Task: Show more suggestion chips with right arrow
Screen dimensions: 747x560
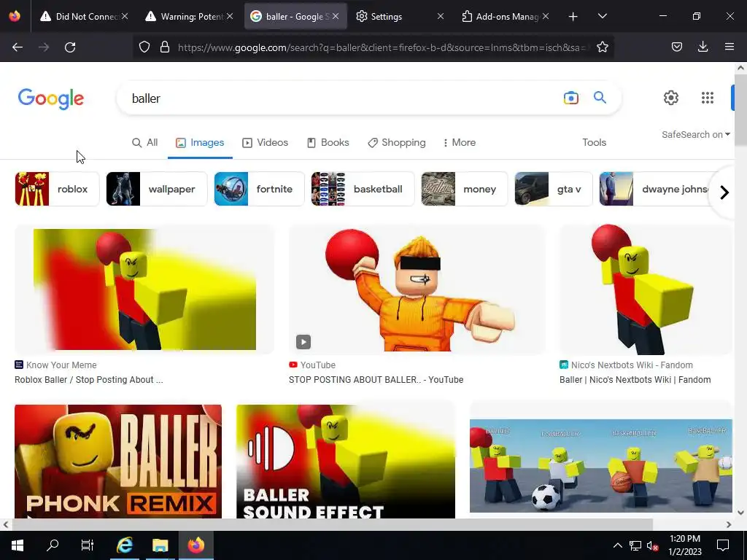Action: pyautogui.click(x=724, y=192)
